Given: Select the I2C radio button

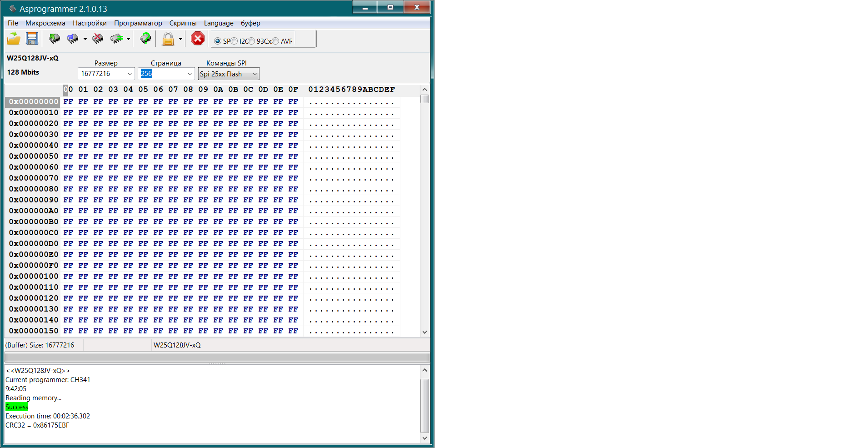Looking at the screenshot, I should (x=234, y=41).
